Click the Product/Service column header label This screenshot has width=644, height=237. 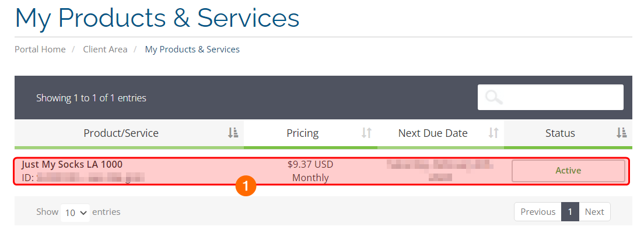click(121, 133)
